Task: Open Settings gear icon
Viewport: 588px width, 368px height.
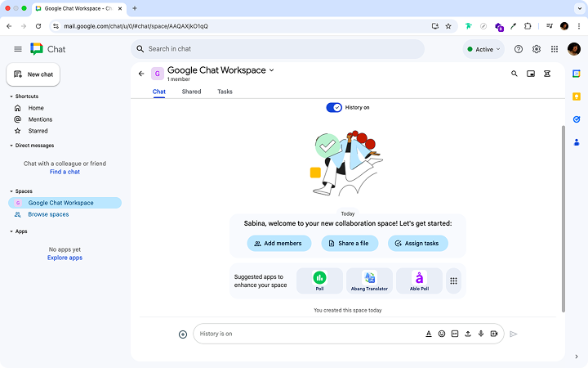Action: [x=537, y=49]
